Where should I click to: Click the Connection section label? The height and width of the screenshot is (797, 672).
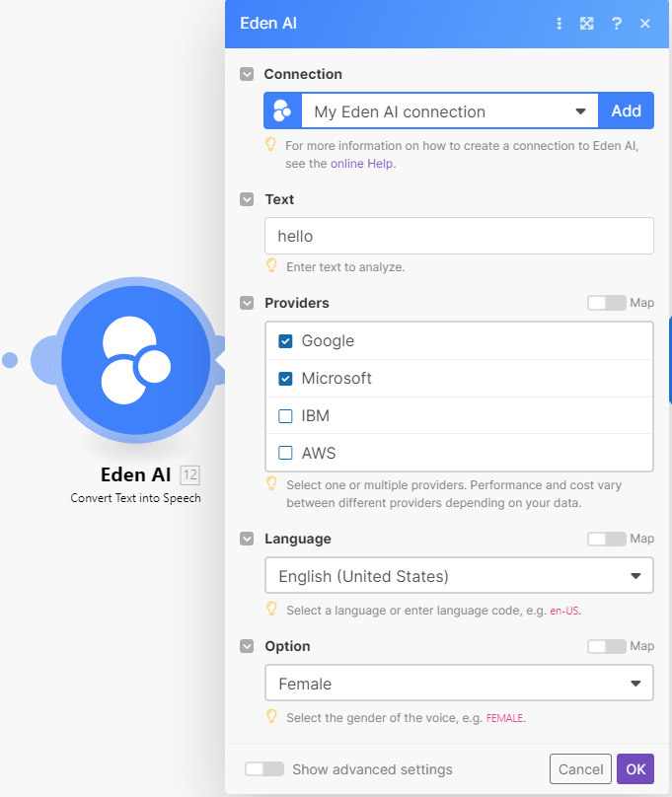point(303,74)
